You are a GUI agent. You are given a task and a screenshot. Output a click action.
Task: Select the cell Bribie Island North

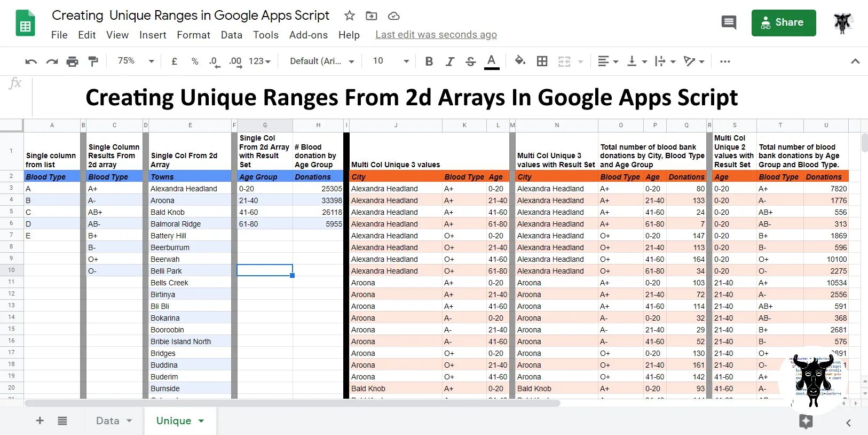pos(190,341)
